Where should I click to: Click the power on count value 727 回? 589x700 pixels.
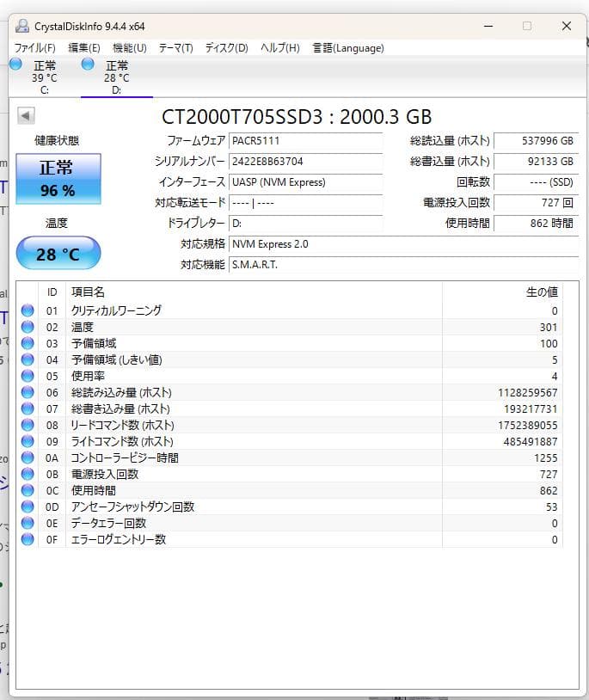537,203
